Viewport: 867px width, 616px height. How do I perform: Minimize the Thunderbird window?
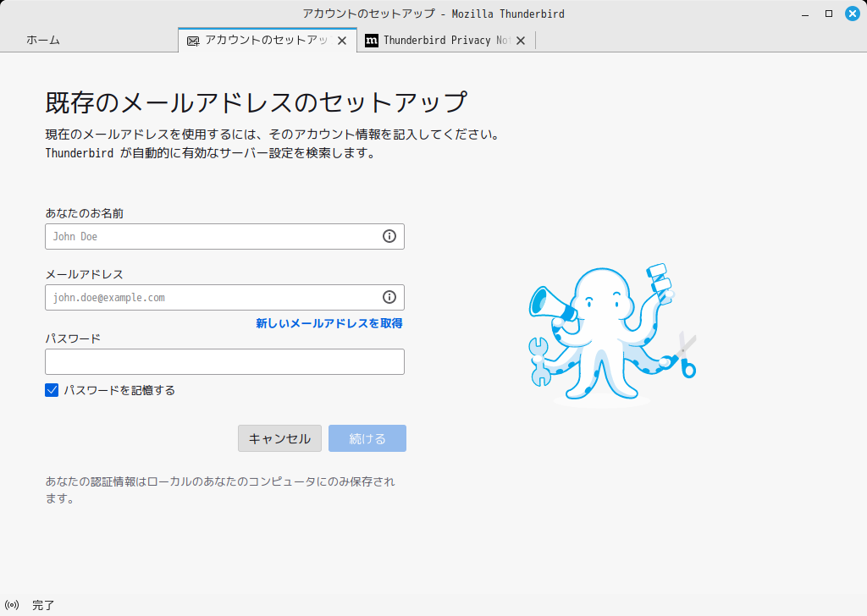(805, 14)
